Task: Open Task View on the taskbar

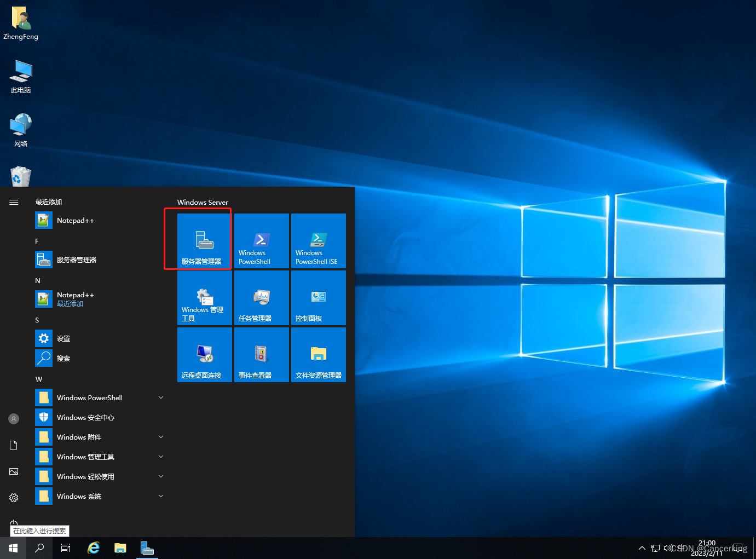Action: pos(66,548)
